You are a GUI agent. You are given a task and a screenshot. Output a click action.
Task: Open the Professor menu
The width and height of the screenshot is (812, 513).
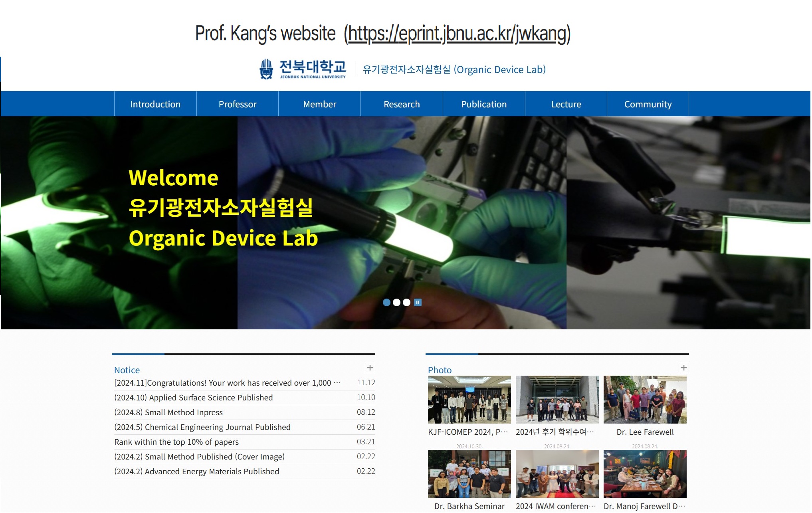point(238,104)
